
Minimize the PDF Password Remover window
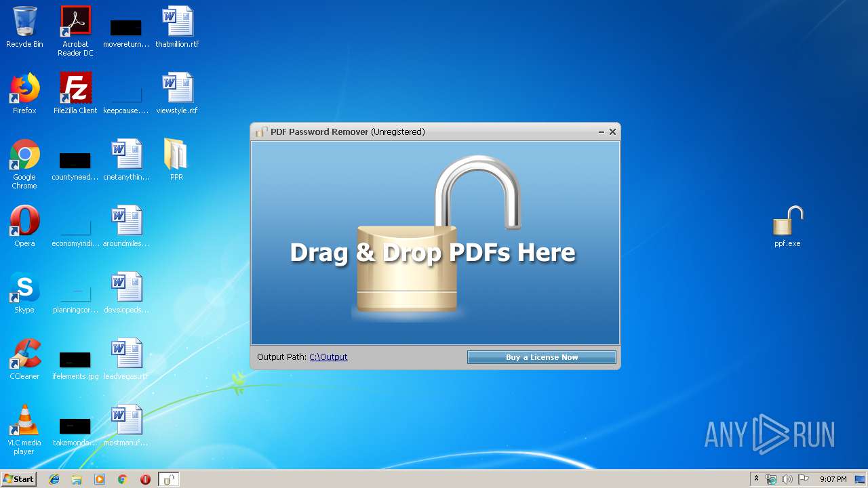[601, 132]
